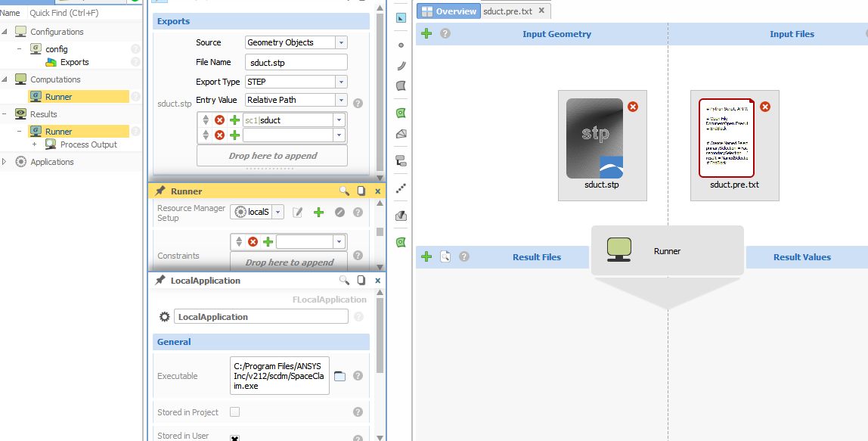Switch to the Overview tab
Image resolution: width=868 pixels, height=441 pixels.
(x=448, y=11)
